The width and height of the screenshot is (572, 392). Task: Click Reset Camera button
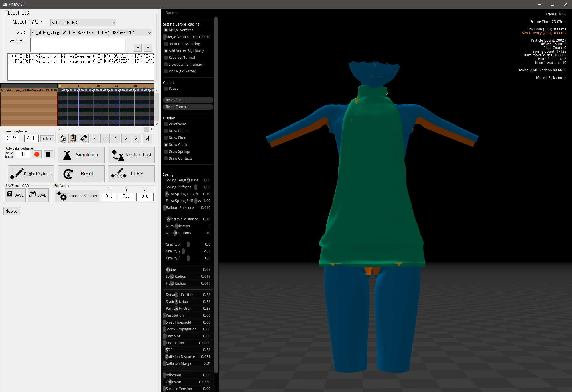point(188,107)
